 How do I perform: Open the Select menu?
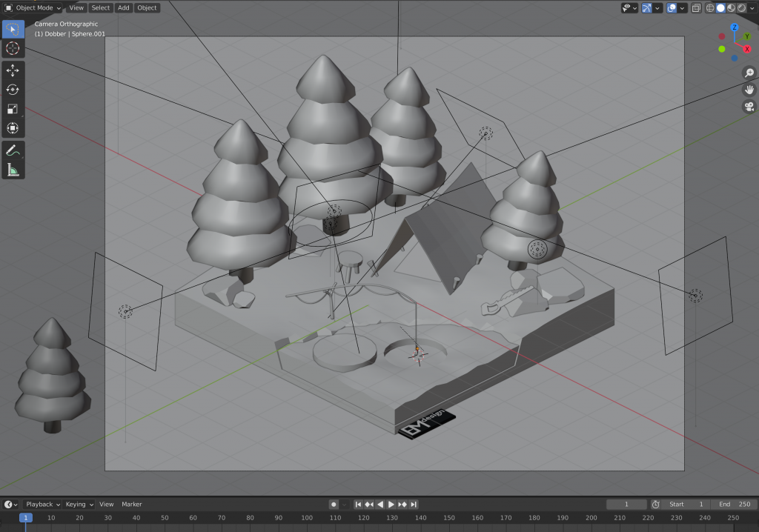click(101, 7)
